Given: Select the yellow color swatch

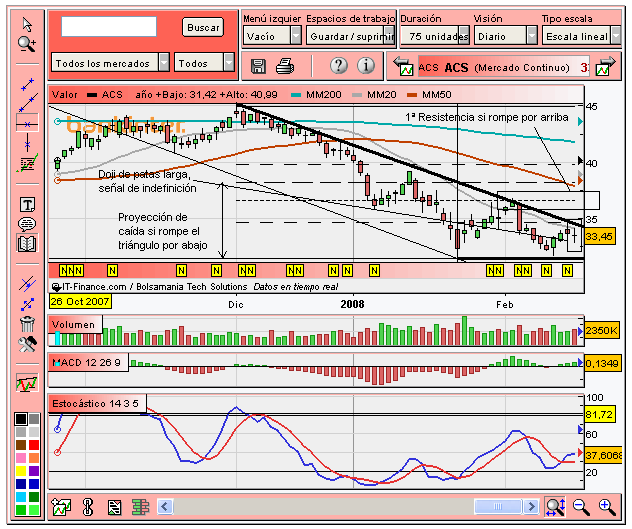Looking at the screenshot, I should click(x=21, y=471).
